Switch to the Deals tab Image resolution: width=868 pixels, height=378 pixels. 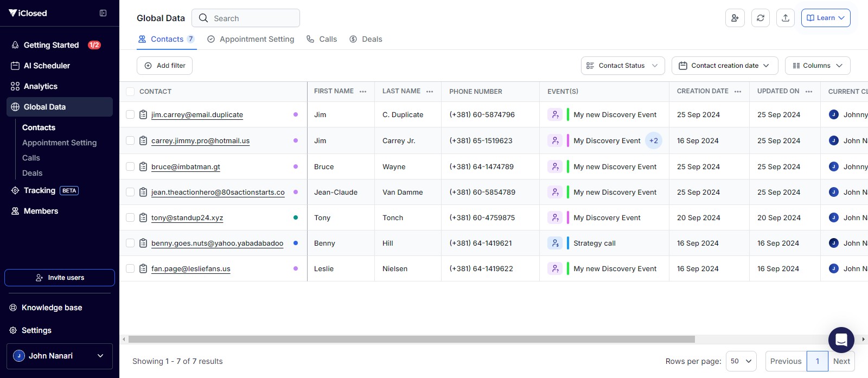[x=366, y=39]
